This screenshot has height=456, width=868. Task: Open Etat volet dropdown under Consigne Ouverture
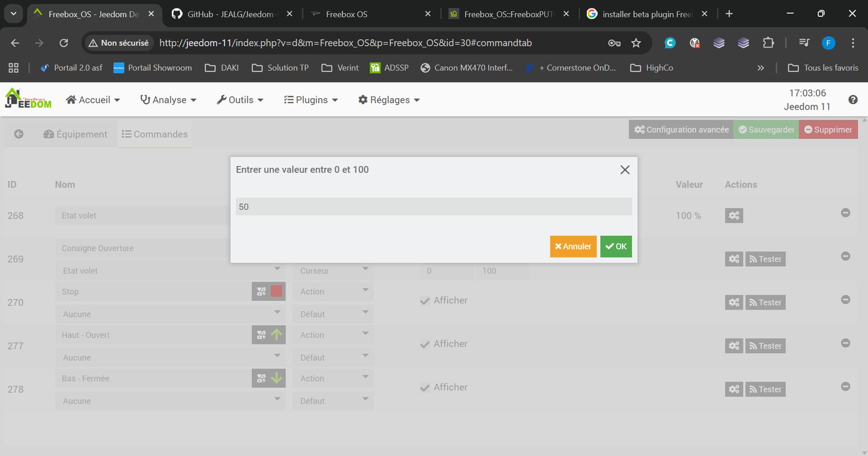170,271
